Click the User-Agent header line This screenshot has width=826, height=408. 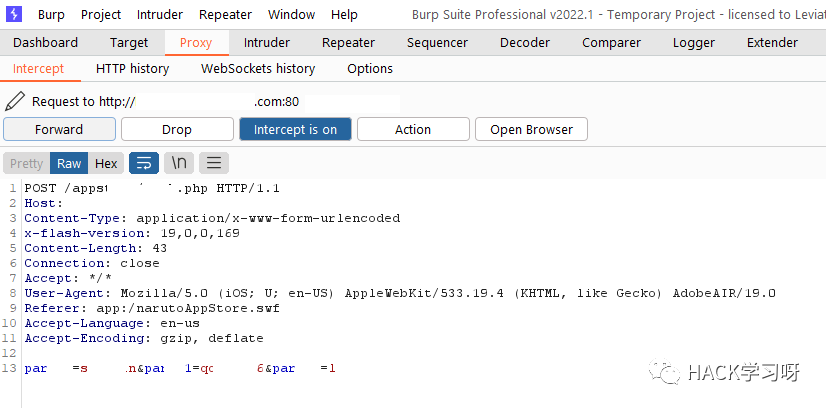pyautogui.click(x=400, y=293)
